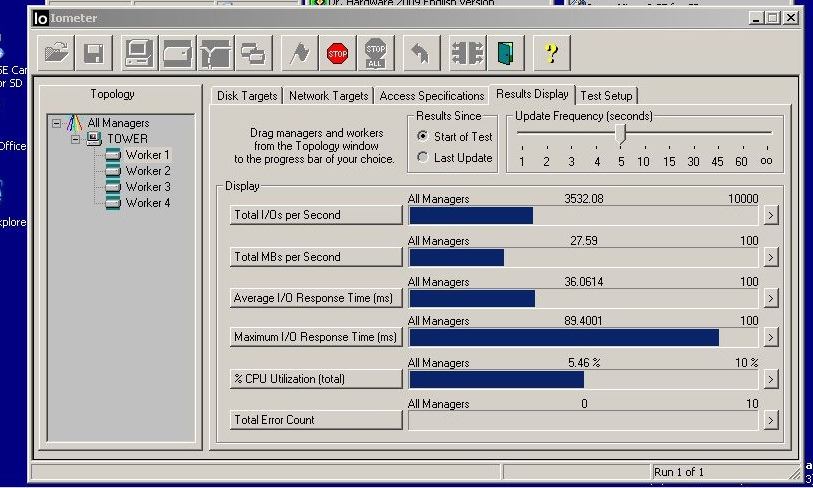Click the Iometer title bar logo
The width and height of the screenshot is (813, 488).
coord(40,18)
